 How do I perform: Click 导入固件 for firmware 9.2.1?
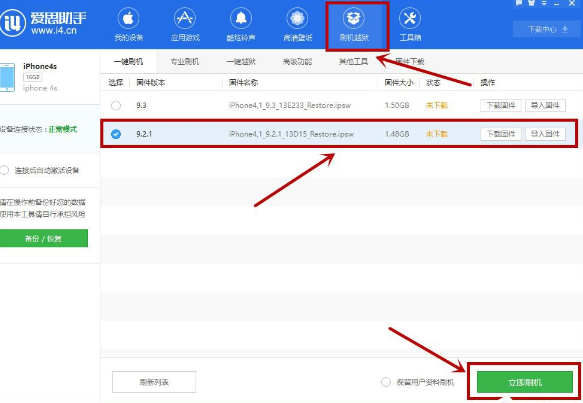click(545, 134)
